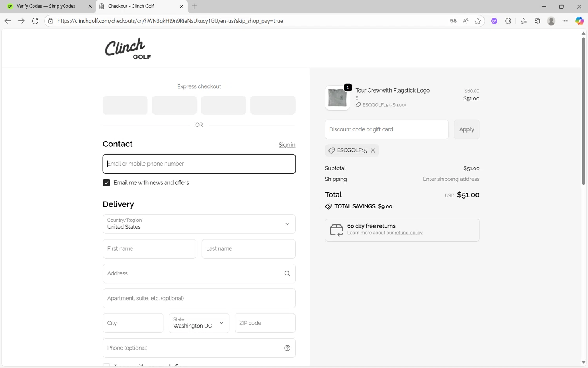Close the Checkout Clinch Golf tab
Screen dimensions: 588x368
[181, 6]
